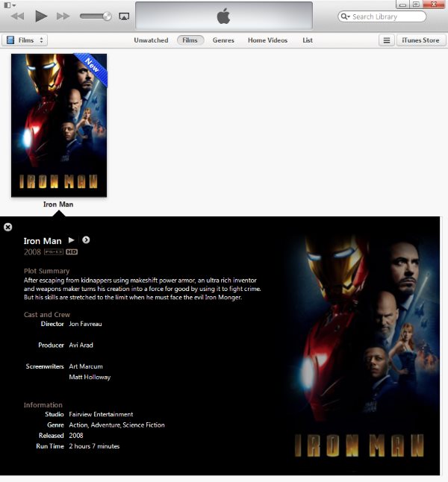Click director name Jon Favreau
This screenshot has width=448, height=482.
click(85, 324)
